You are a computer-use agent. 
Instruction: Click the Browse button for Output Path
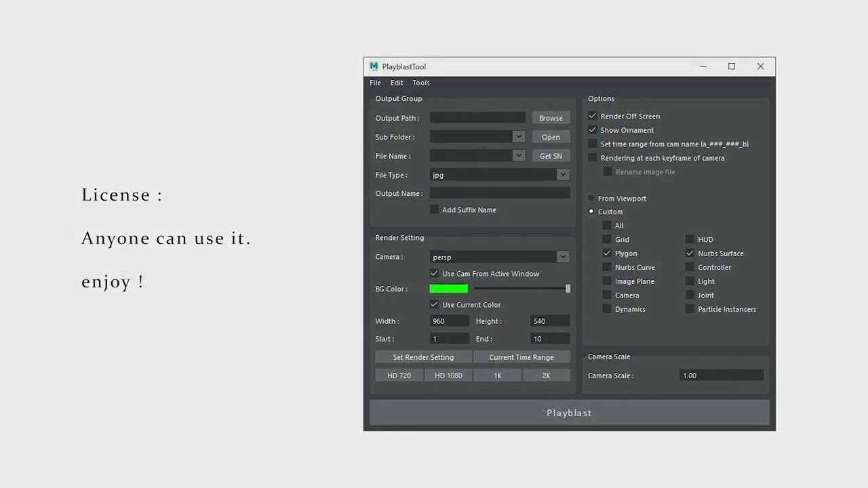[551, 117]
